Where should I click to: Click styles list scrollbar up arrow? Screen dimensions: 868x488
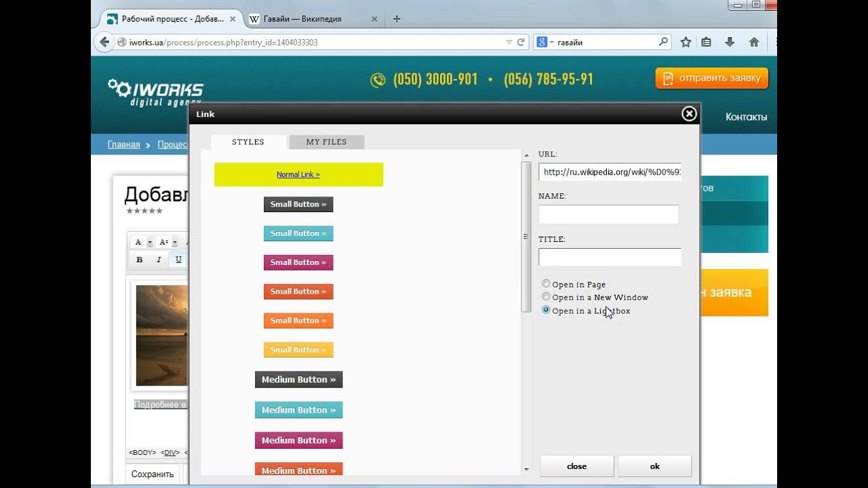526,155
